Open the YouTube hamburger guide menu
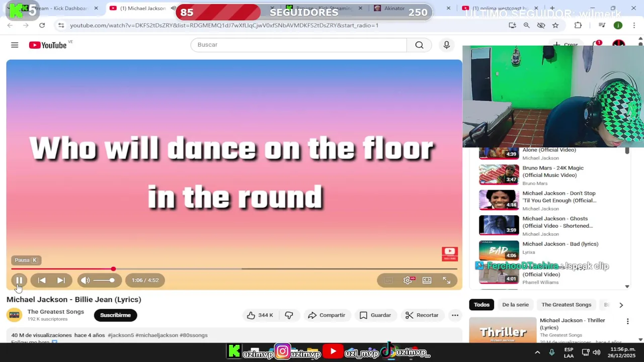Viewport: 644px width, 362px height. [15, 45]
